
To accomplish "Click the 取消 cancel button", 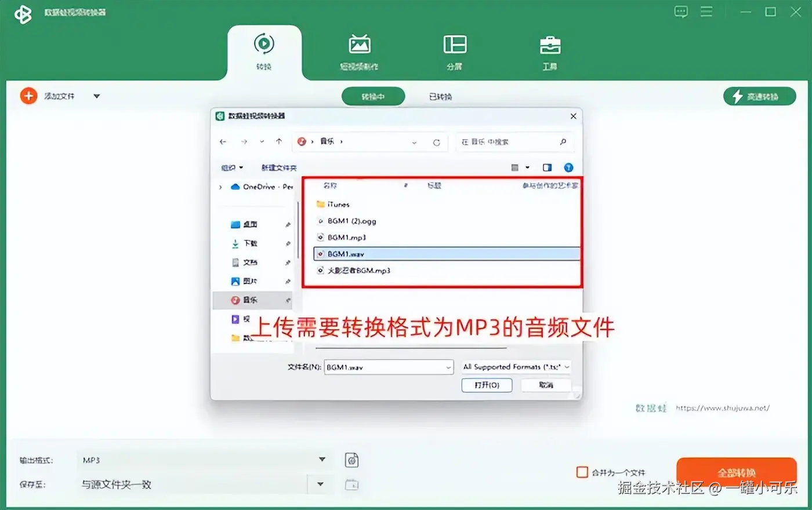I will (x=546, y=385).
